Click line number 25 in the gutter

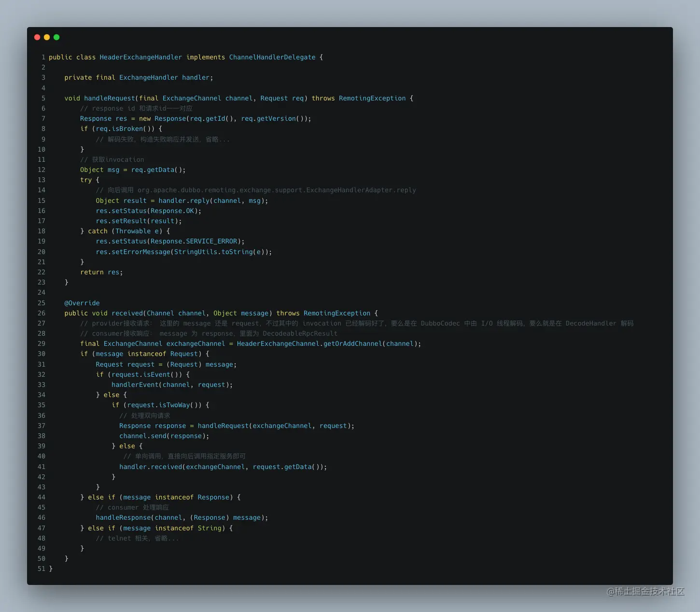coord(42,303)
